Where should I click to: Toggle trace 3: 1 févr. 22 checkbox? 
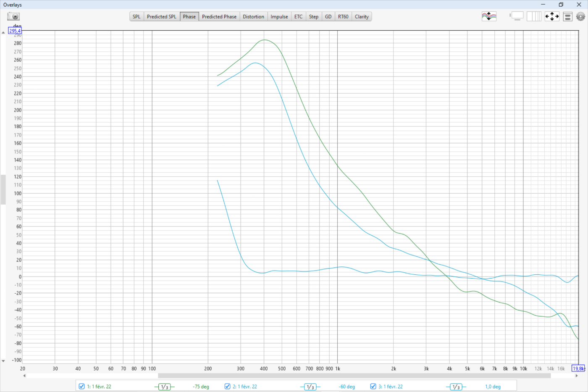click(x=373, y=386)
